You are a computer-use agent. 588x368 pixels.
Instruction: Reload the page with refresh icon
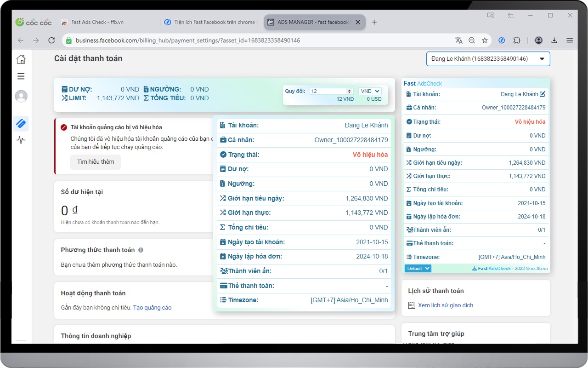click(x=51, y=40)
